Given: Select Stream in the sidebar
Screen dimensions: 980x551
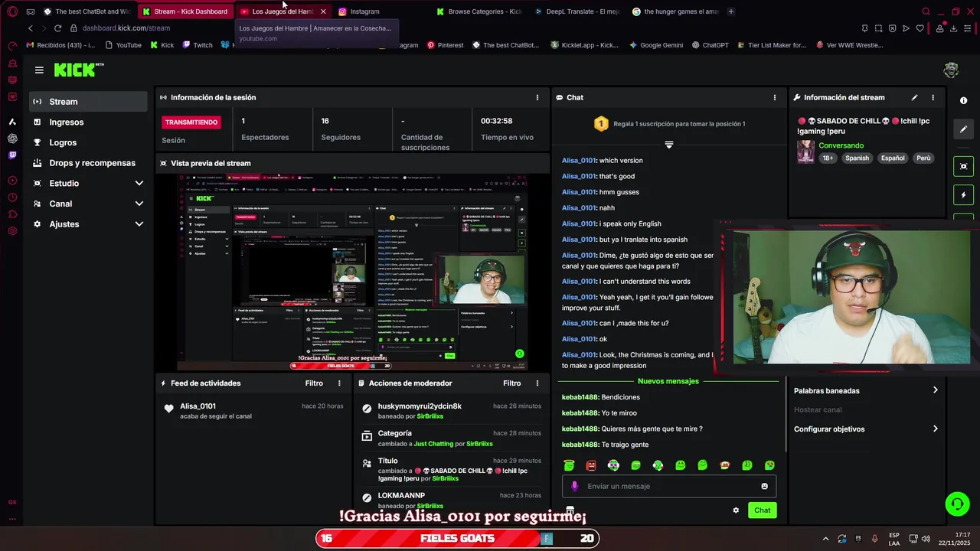Looking at the screenshot, I should click(88, 102).
